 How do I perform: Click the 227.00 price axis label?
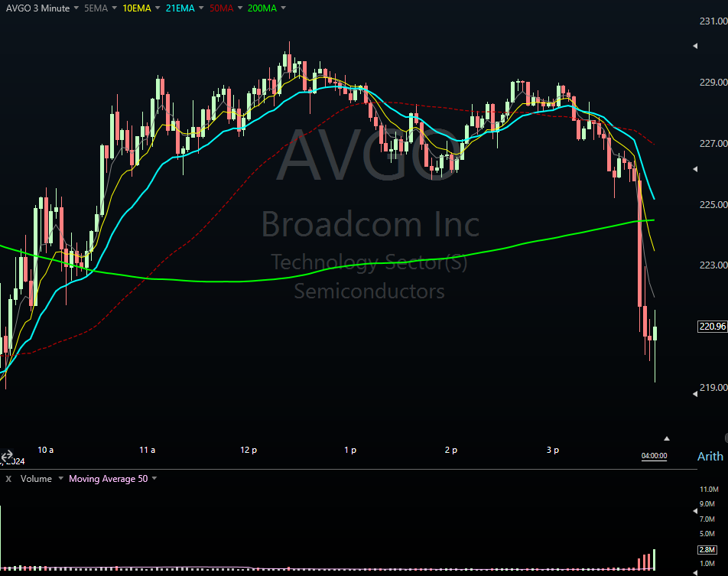pyautogui.click(x=713, y=144)
